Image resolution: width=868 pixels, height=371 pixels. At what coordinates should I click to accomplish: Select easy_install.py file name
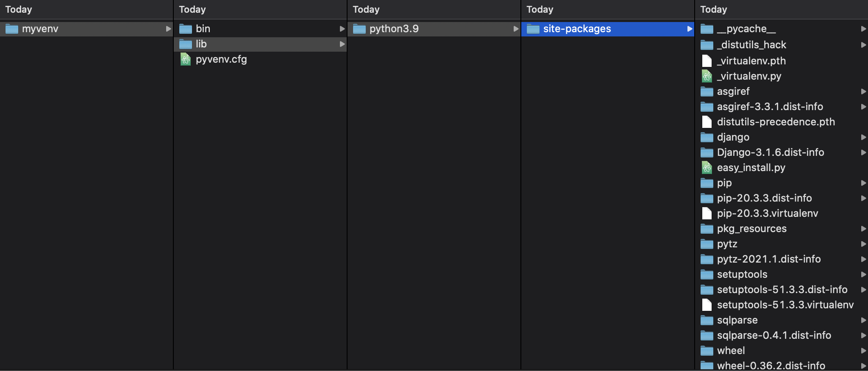[x=751, y=168]
